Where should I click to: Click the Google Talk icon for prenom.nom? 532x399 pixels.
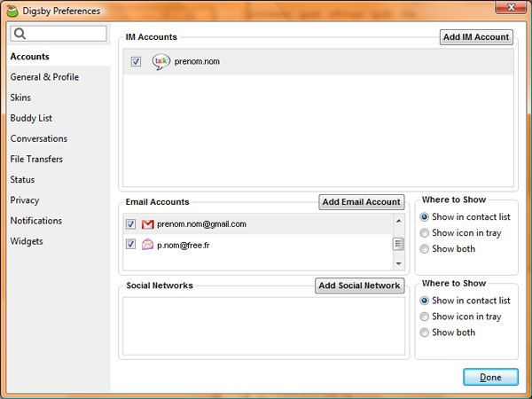[160, 62]
